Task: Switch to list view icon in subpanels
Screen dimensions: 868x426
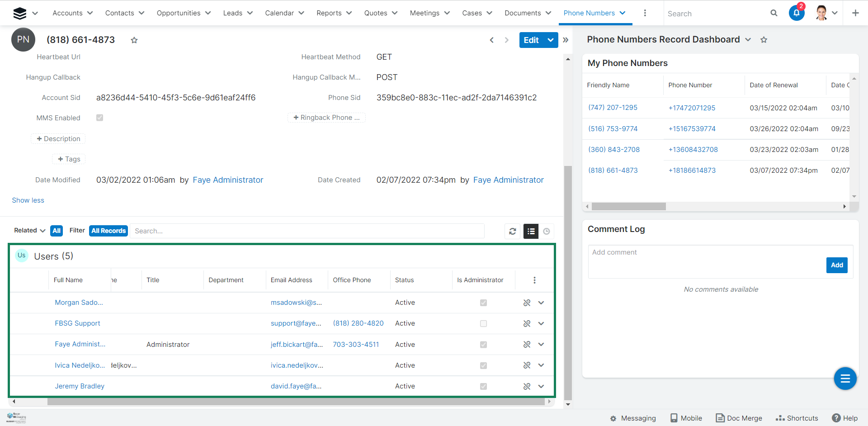Action: point(531,231)
